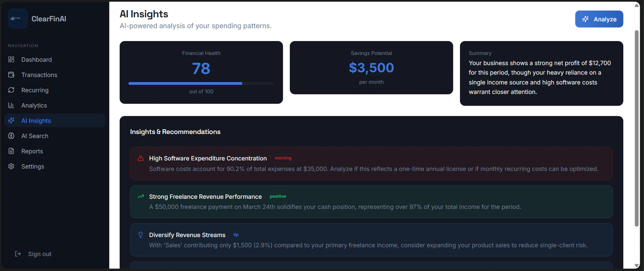Open the Dashboard page
Image resolution: width=644 pixels, height=271 pixels.
55,59
